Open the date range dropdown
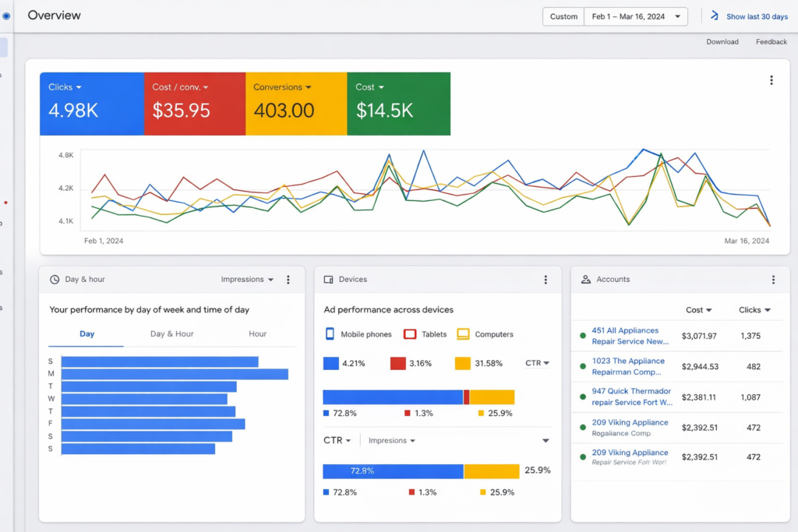This screenshot has height=532, width=798. tap(637, 16)
